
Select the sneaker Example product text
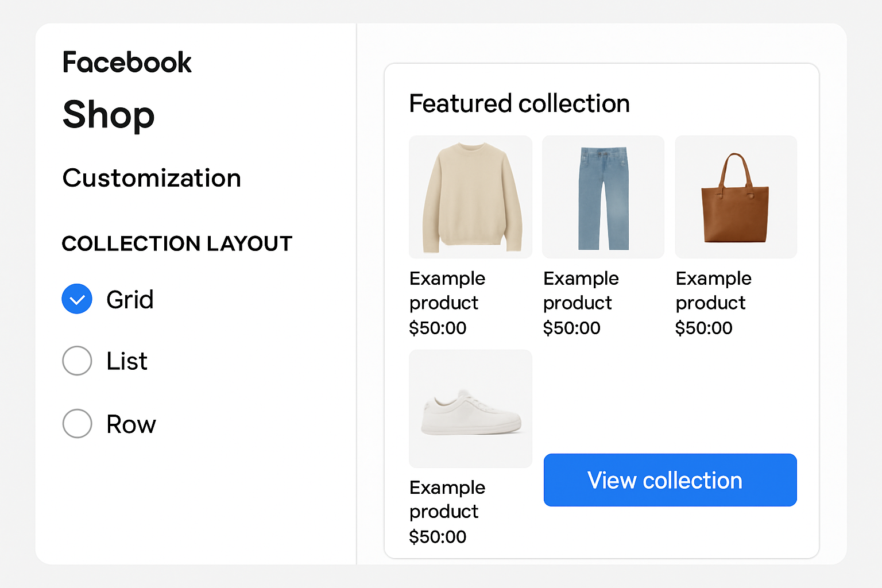447,499
